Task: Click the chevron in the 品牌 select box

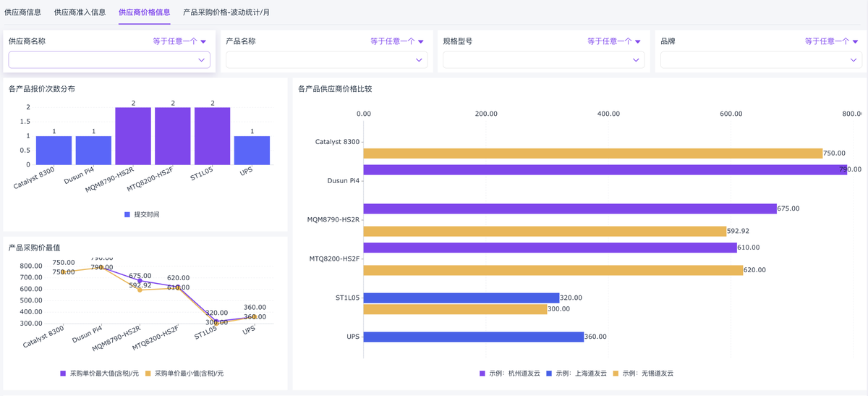Action: [854, 60]
